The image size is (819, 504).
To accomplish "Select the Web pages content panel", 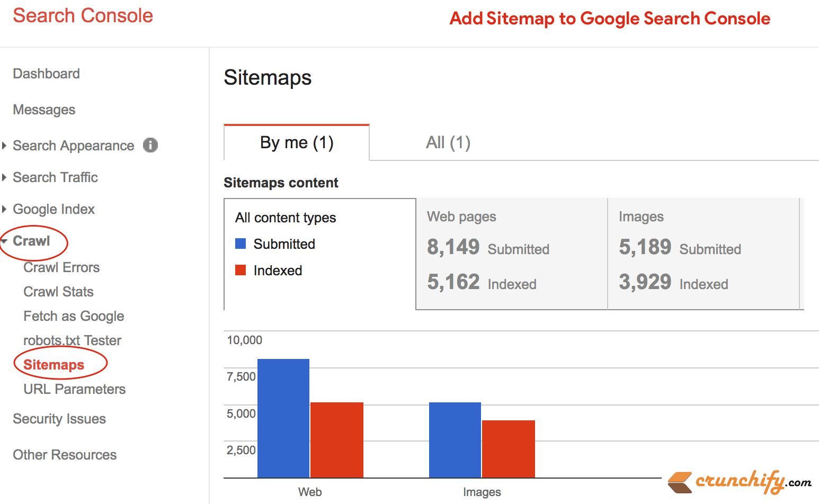I will [512, 254].
